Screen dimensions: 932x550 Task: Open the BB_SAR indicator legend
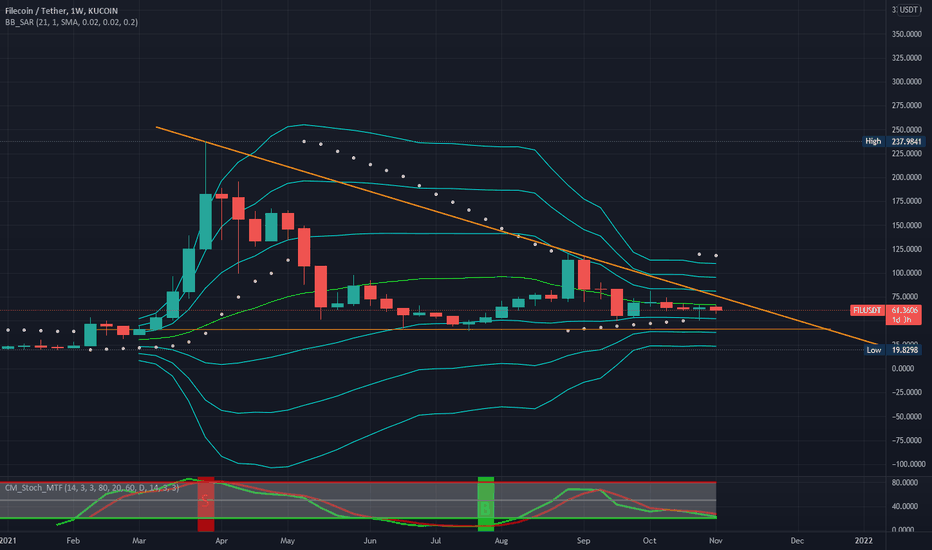(71, 22)
